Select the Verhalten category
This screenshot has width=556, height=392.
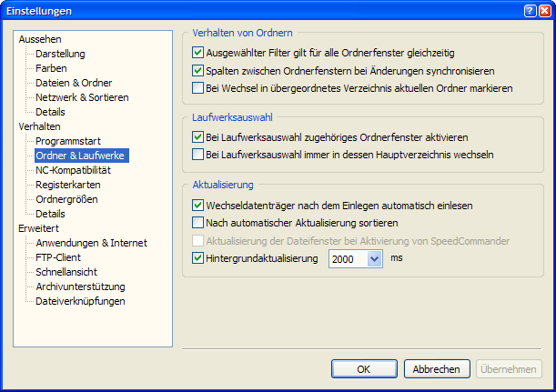[x=39, y=126]
